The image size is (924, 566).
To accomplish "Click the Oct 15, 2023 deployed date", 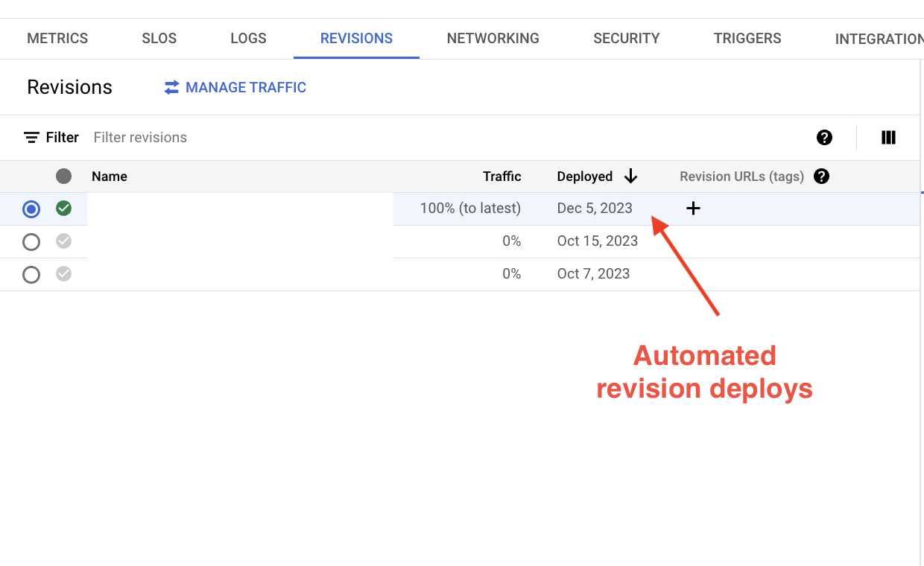I will click(598, 241).
